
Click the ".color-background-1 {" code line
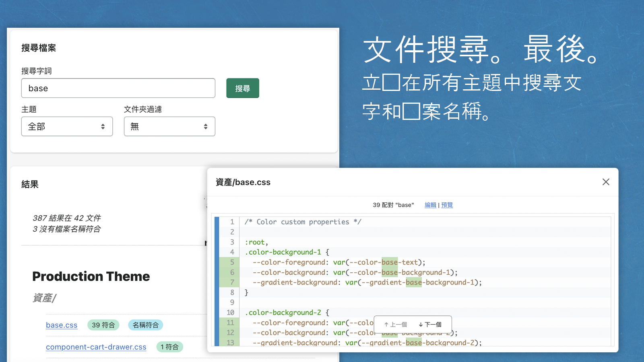pos(287,252)
